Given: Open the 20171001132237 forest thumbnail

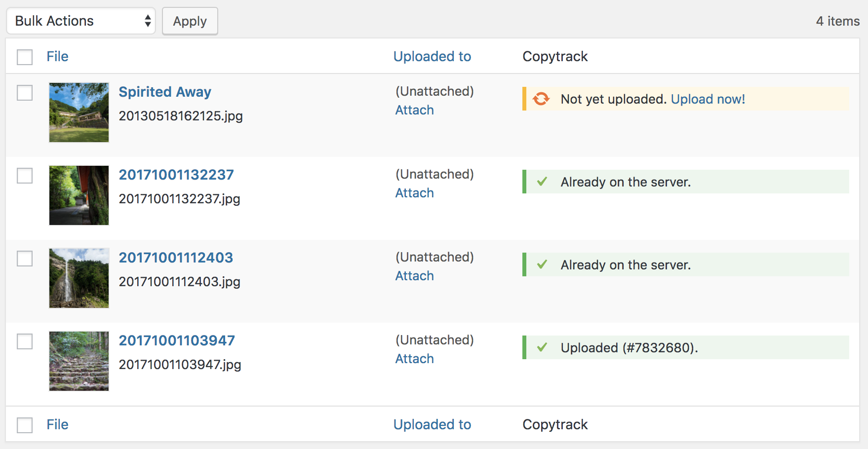Looking at the screenshot, I should pyautogui.click(x=79, y=195).
